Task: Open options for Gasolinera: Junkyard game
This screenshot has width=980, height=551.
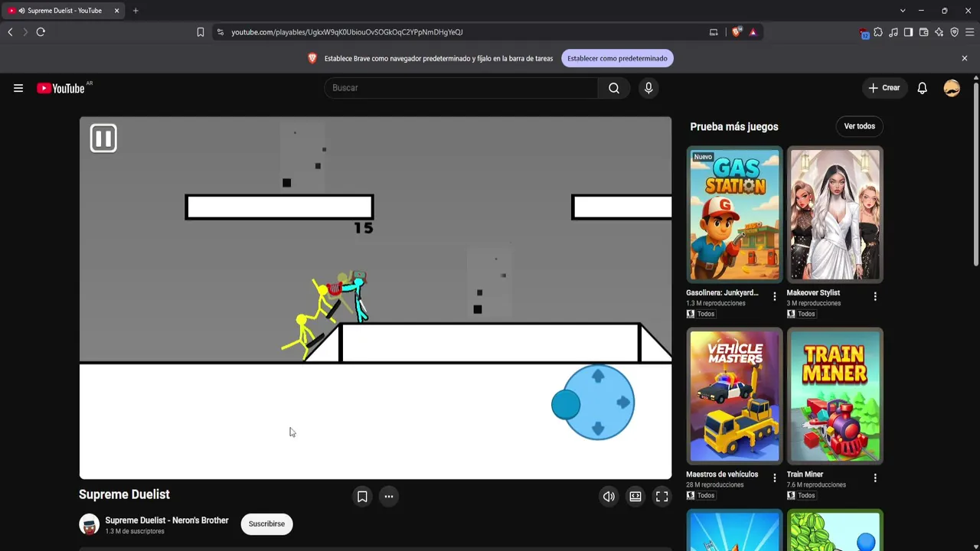Action: coord(774,296)
